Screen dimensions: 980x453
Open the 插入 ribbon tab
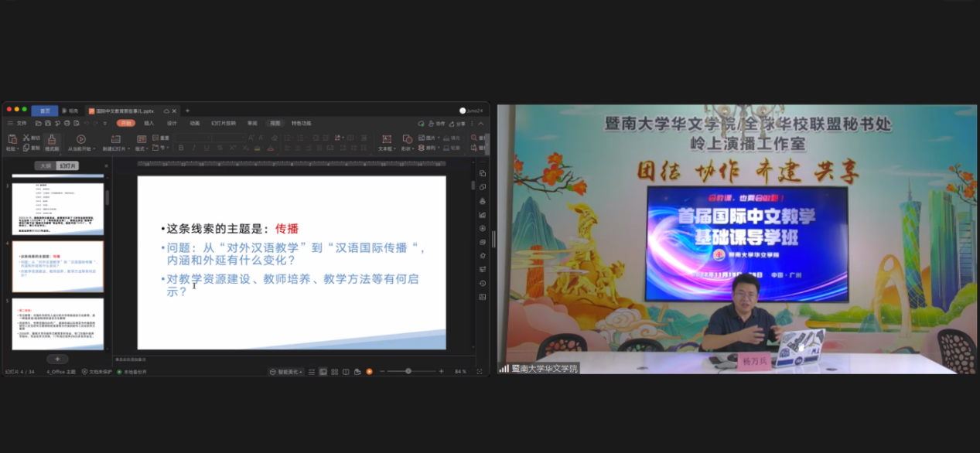click(x=149, y=123)
